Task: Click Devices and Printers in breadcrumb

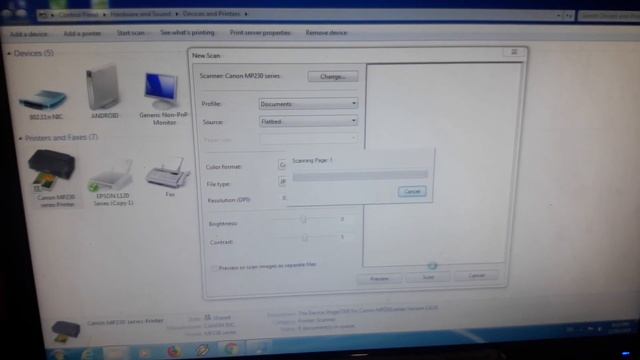Action: coord(211,14)
